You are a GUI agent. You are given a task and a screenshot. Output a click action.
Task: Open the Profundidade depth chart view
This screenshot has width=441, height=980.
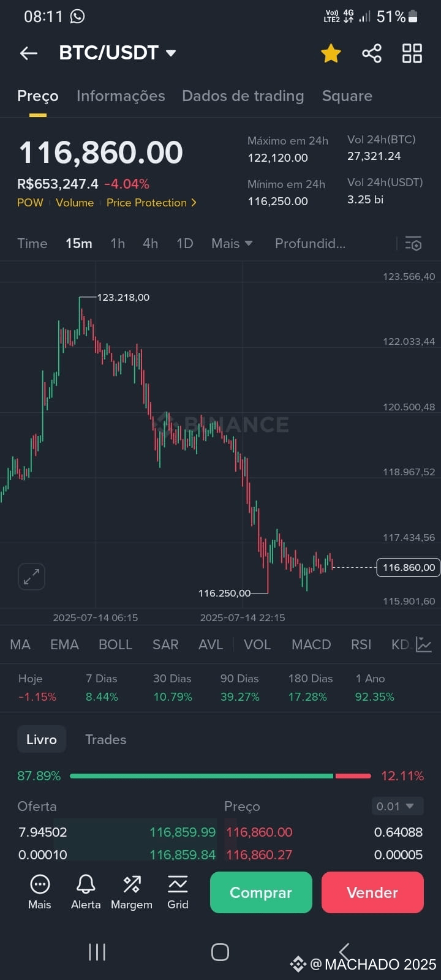pos(310,243)
